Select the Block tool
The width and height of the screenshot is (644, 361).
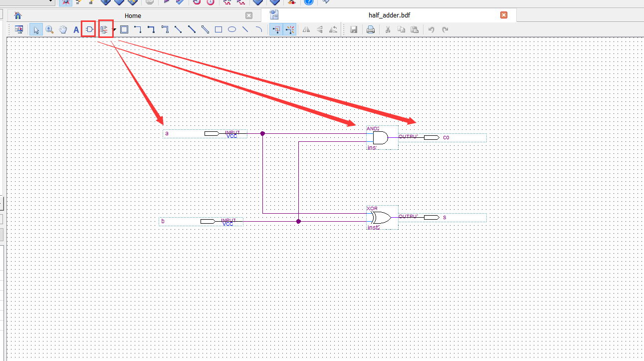124,29
